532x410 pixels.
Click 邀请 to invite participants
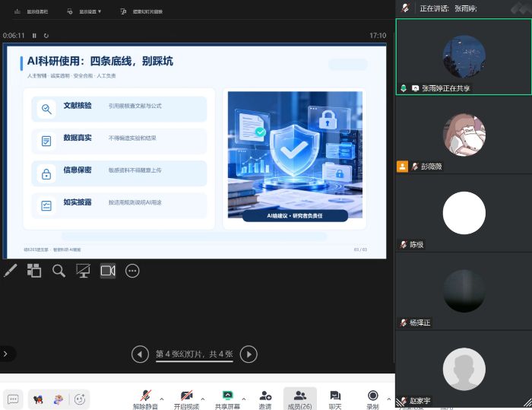coord(265,400)
